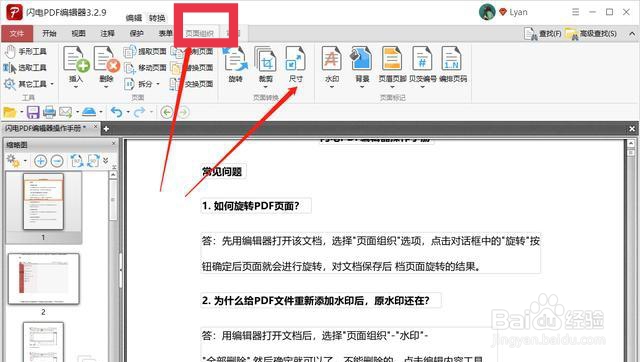This screenshot has width=640, height=362.
Task: Expand the thumbnail toolbar overflow chevron
Action: pos(106,160)
